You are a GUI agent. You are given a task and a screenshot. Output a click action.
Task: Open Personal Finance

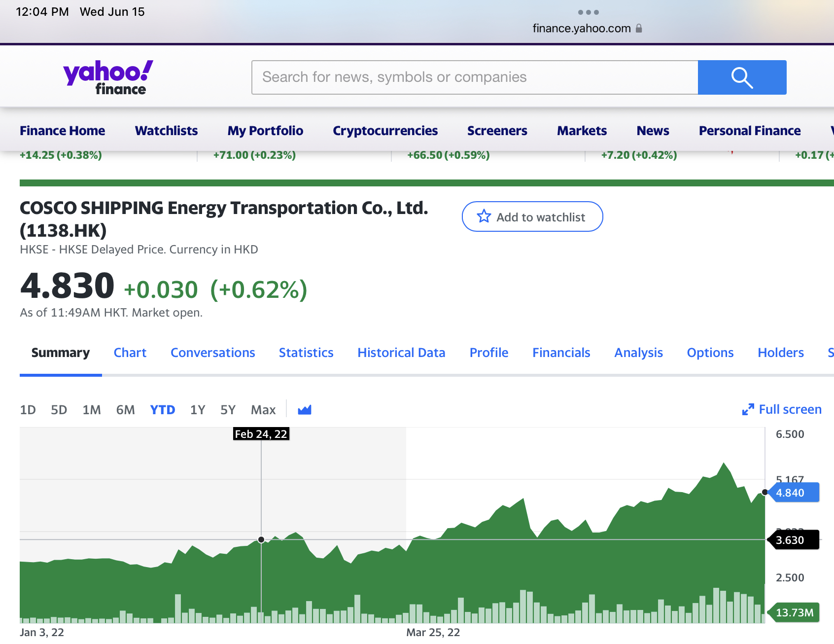tap(750, 131)
